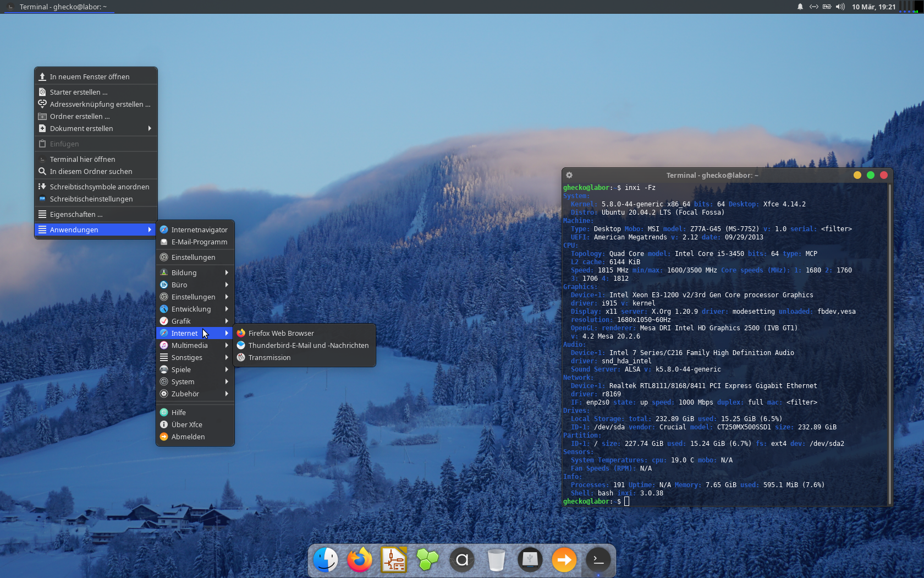
Task: Open the dark circle 'a' dock app
Action: click(462, 560)
